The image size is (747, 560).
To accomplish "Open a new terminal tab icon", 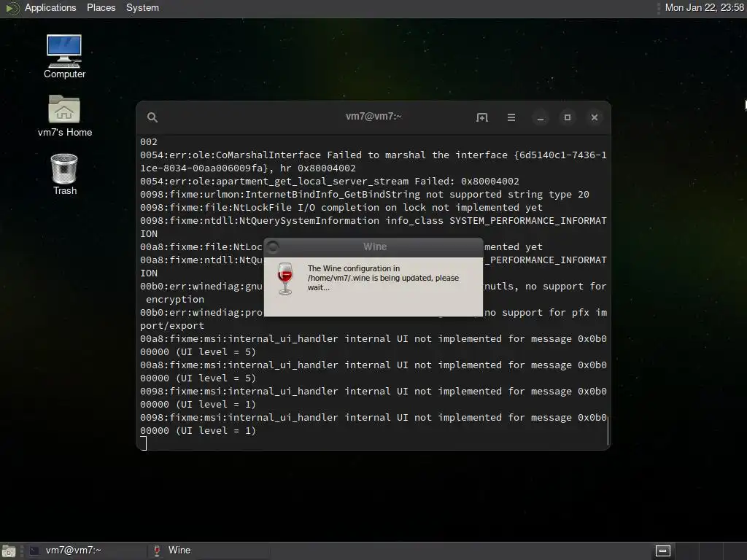I will [x=481, y=117].
